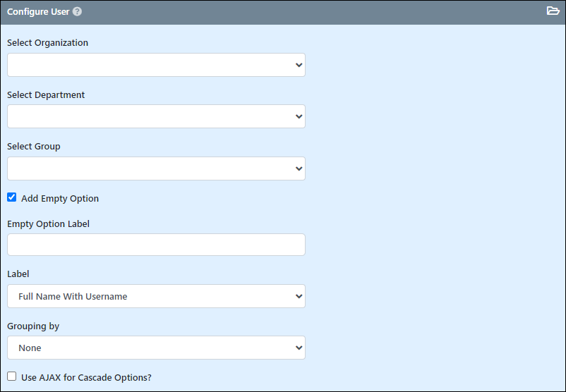Screen dimensions: 566x392
Task: Open the Full Name With Username dropdown
Action: [156, 296]
